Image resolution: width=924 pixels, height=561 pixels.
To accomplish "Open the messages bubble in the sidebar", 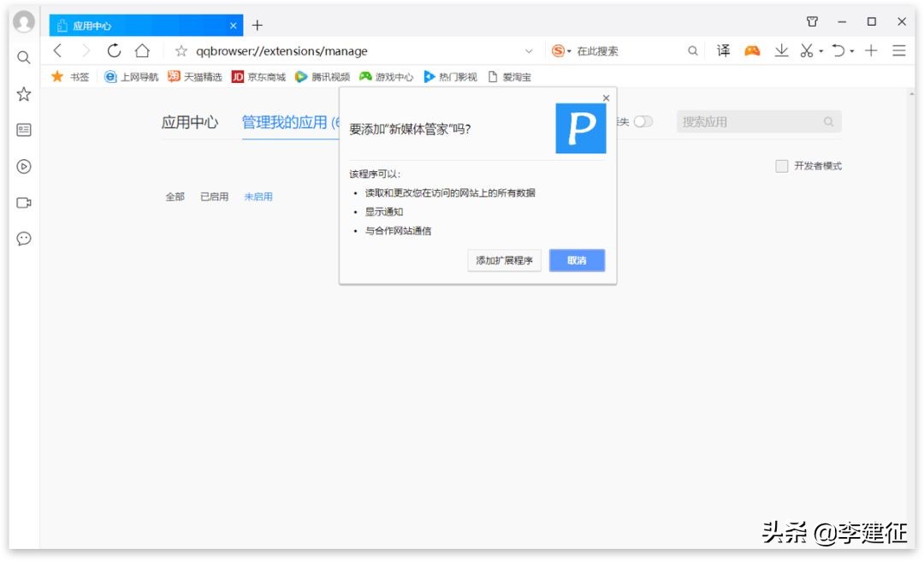I will (23, 239).
